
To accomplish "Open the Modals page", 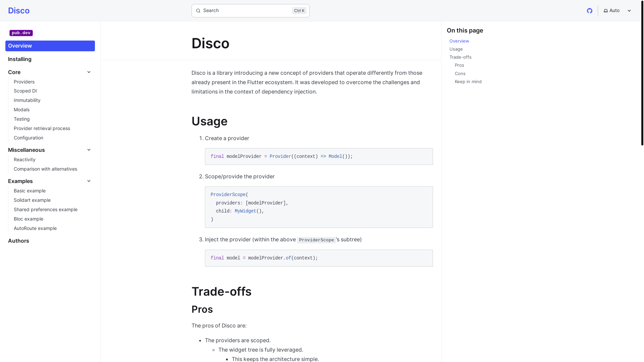I will pos(21,110).
